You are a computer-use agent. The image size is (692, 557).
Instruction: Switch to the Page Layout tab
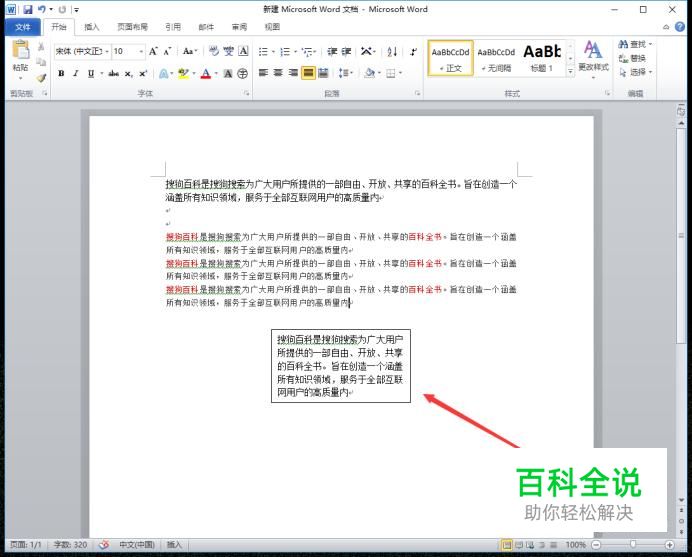(132, 27)
